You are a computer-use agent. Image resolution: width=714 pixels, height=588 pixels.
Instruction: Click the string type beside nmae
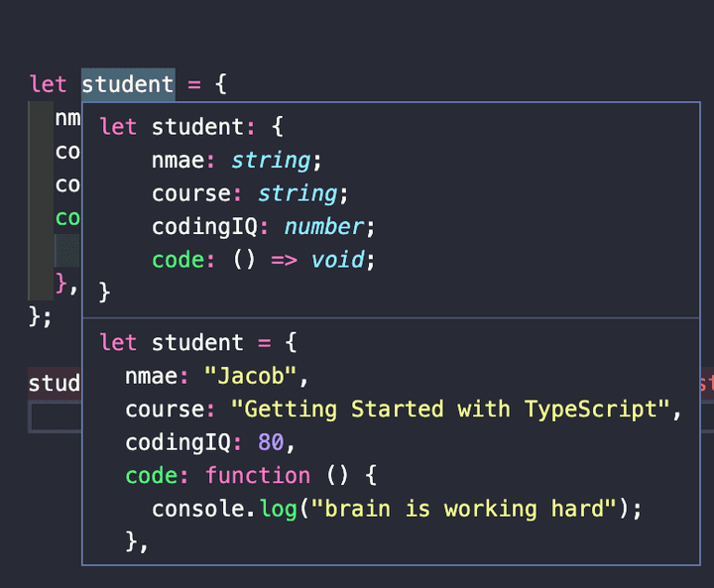coord(271,160)
